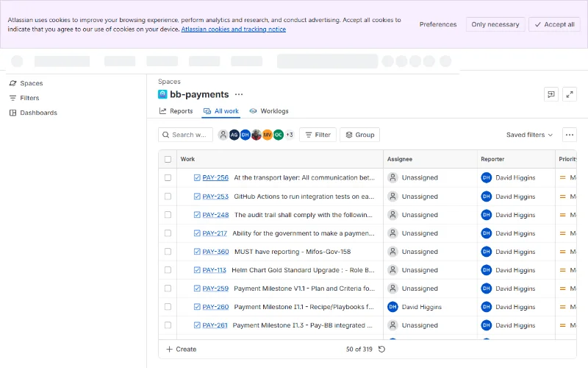Click the bb-payments space icon

pos(162,94)
